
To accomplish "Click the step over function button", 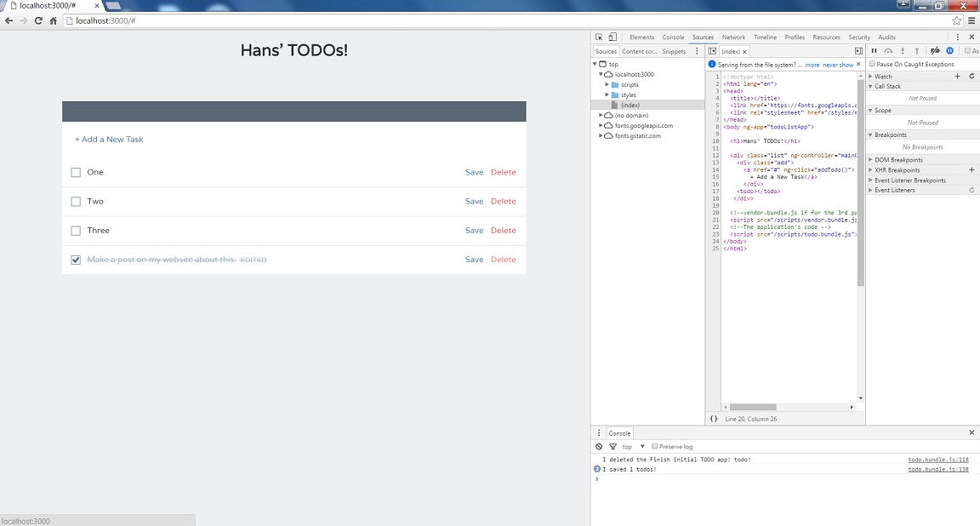I will coord(888,51).
